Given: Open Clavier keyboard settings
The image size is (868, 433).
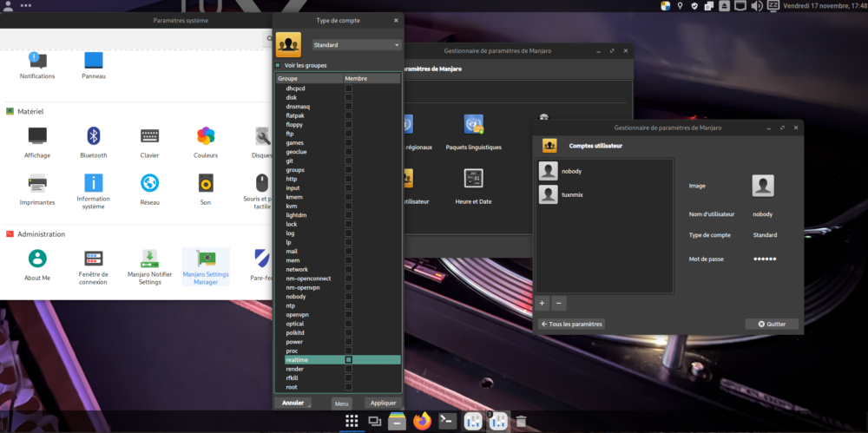Looking at the screenshot, I should [x=149, y=135].
